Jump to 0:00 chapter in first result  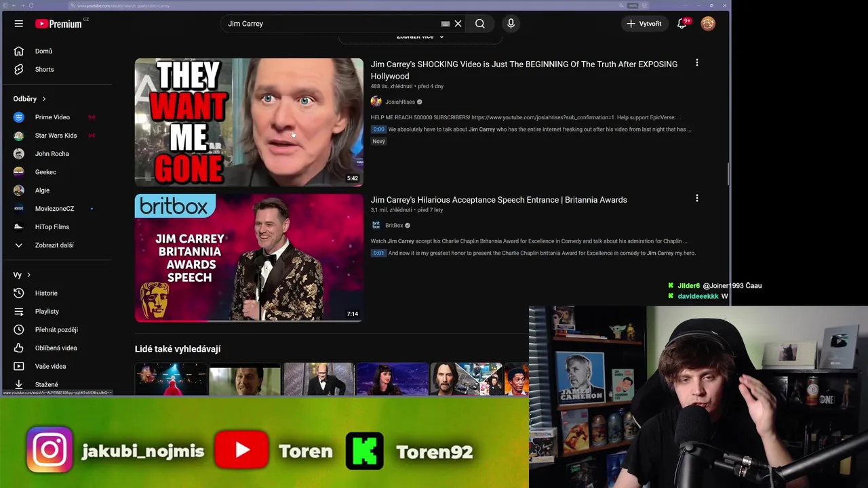point(378,129)
